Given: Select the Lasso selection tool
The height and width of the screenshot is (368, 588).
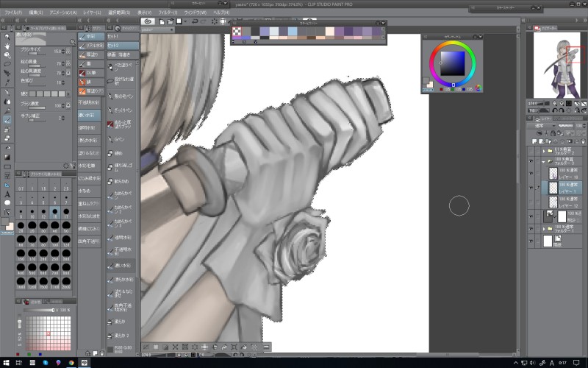Looking at the screenshot, I should (x=7, y=64).
